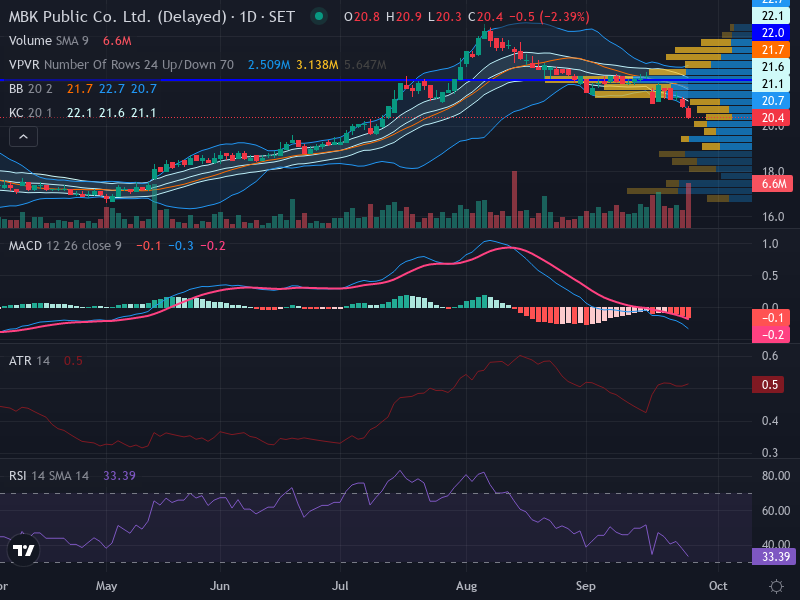The width and height of the screenshot is (800, 600).
Task: Click the 22.1 price axis label
Action: pos(771,16)
